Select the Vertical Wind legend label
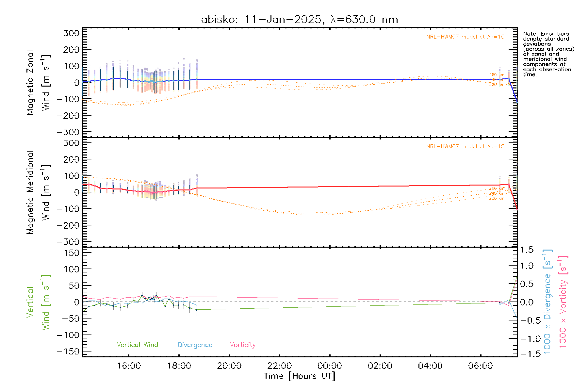Screen dimensions: 588x392 point(137,345)
